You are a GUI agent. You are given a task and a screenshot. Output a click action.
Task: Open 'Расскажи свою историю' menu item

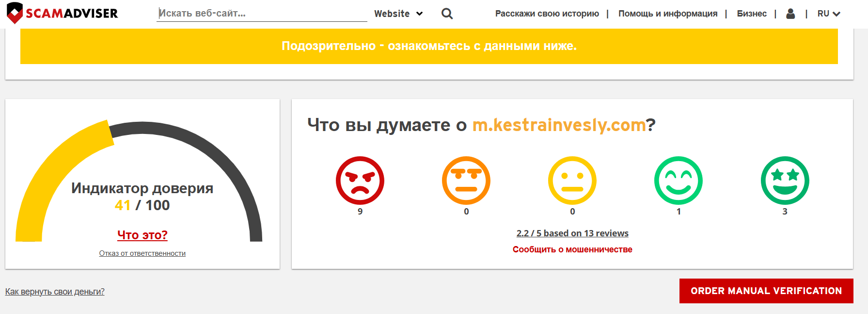547,14
